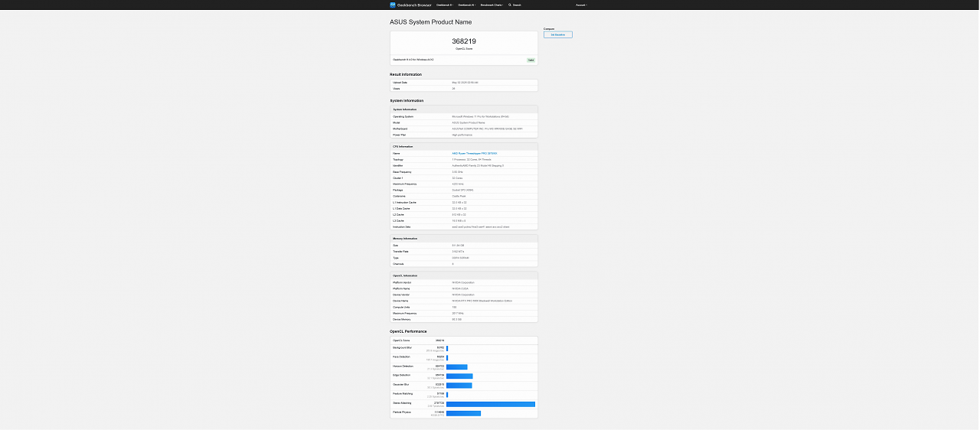Click the Set Baseline button
The image size is (980, 430).
point(558,34)
